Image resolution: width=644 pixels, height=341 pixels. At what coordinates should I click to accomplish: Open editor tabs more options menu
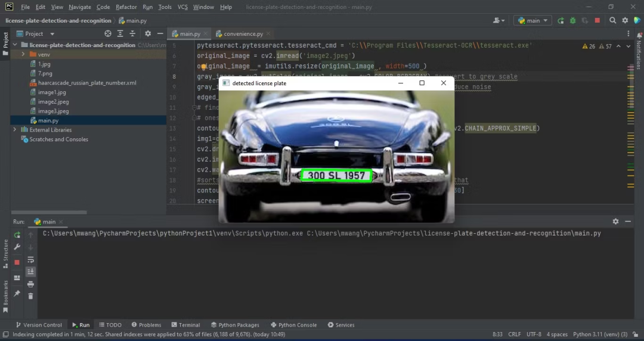click(x=628, y=34)
